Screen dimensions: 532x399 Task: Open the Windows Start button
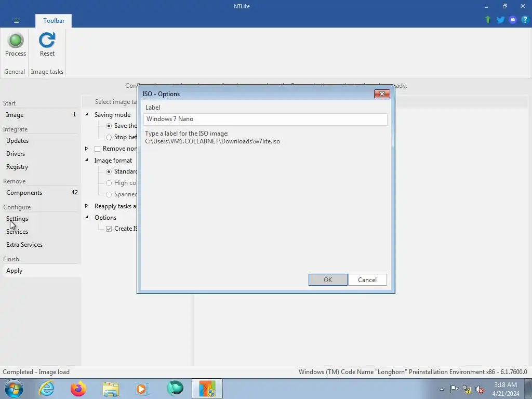[14, 389]
